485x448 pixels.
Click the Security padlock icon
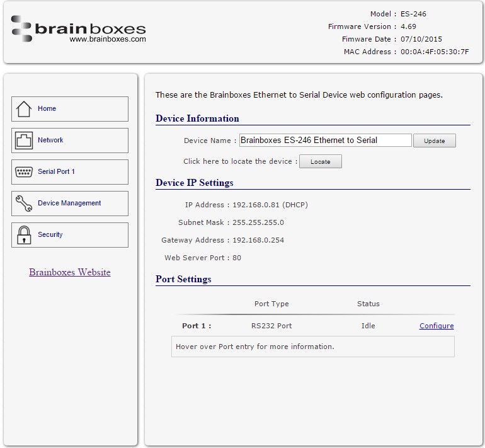pos(24,235)
